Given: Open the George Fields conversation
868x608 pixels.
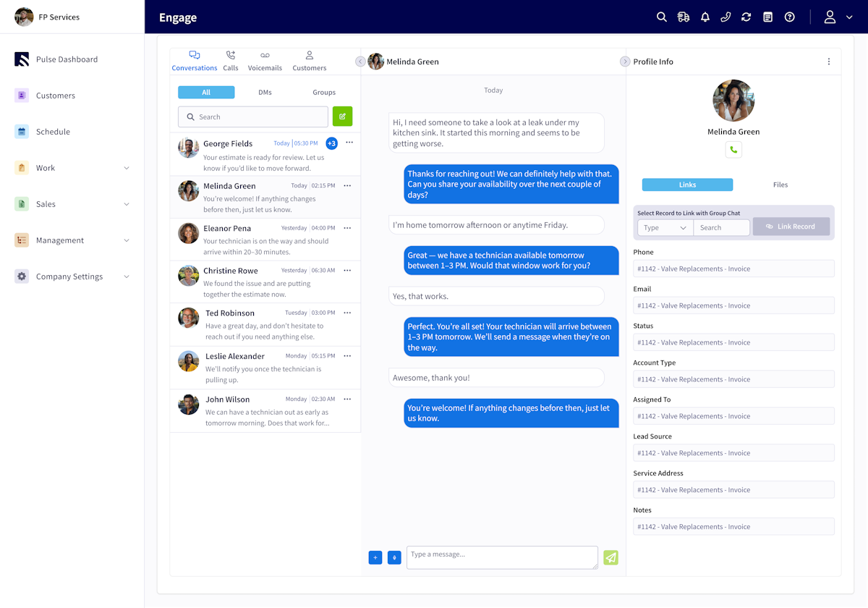Looking at the screenshot, I should point(265,154).
